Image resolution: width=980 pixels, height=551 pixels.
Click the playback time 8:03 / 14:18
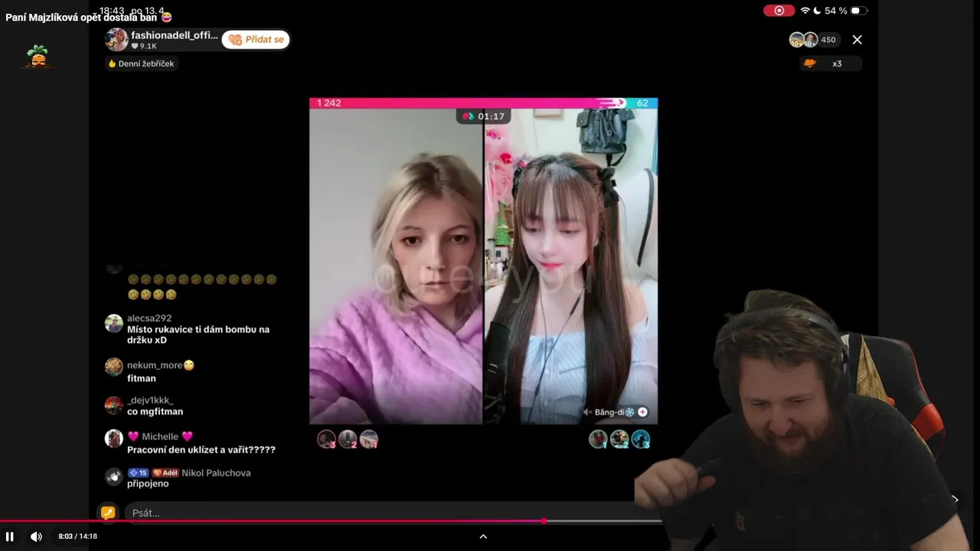[x=78, y=536]
